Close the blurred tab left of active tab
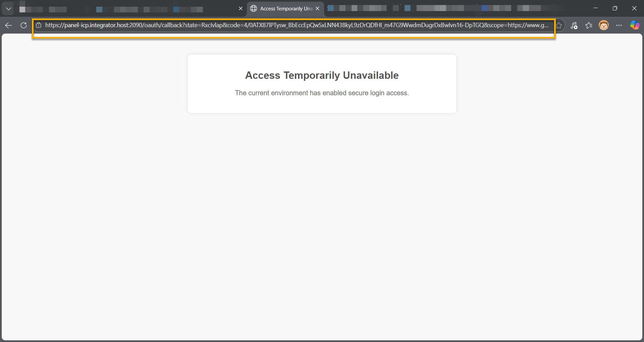This screenshot has height=342, width=644. point(240,9)
